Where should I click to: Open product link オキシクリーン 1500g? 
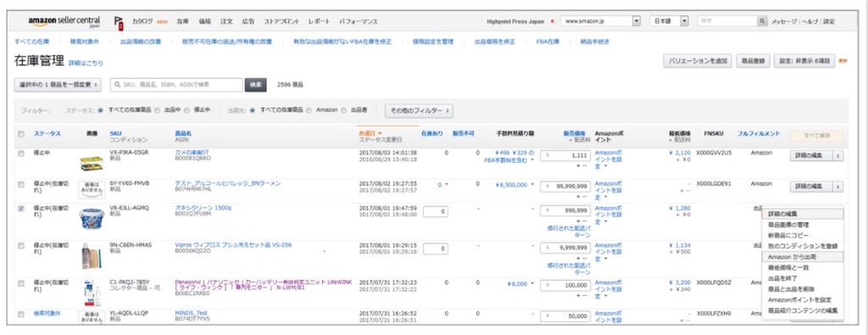(203, 208)
